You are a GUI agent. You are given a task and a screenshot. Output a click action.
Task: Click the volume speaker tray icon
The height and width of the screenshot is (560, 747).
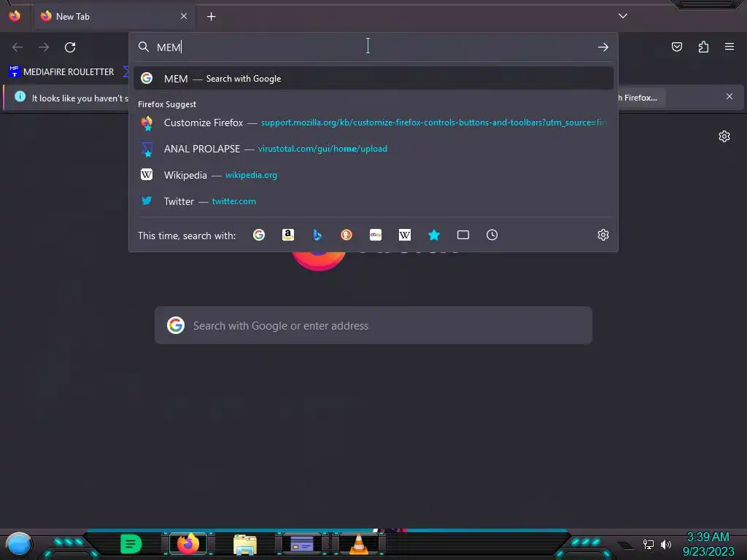click(666, 544)
